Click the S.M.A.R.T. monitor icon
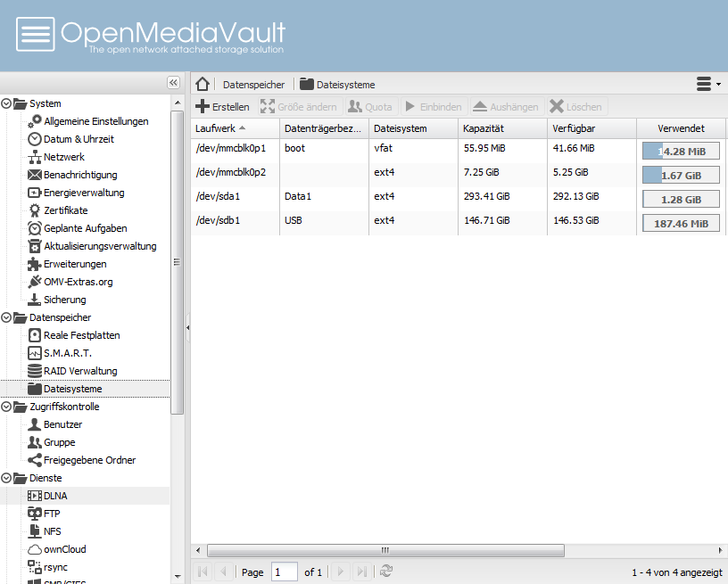This screenshot has height=584, width=728. click(35, 353)
